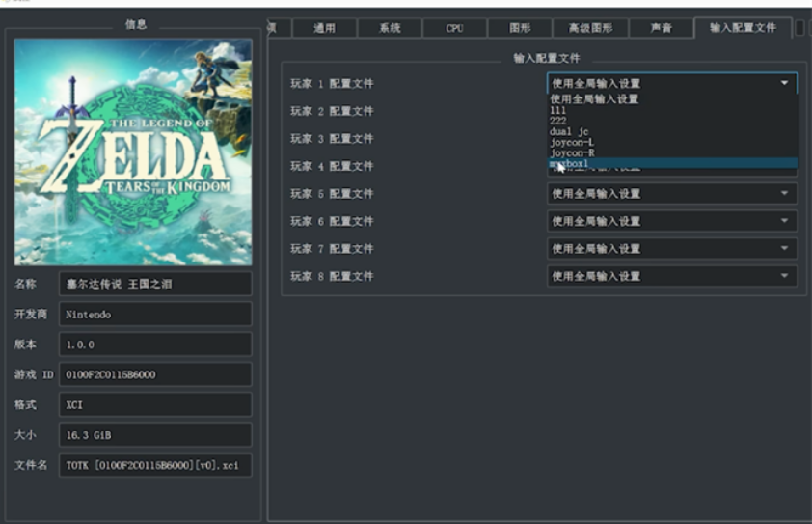Click the 玩家 3 配置文件 label
Image resolution: width=812 pixels, height=524 pixels.
pyautogui.click(x=332, y=138)
